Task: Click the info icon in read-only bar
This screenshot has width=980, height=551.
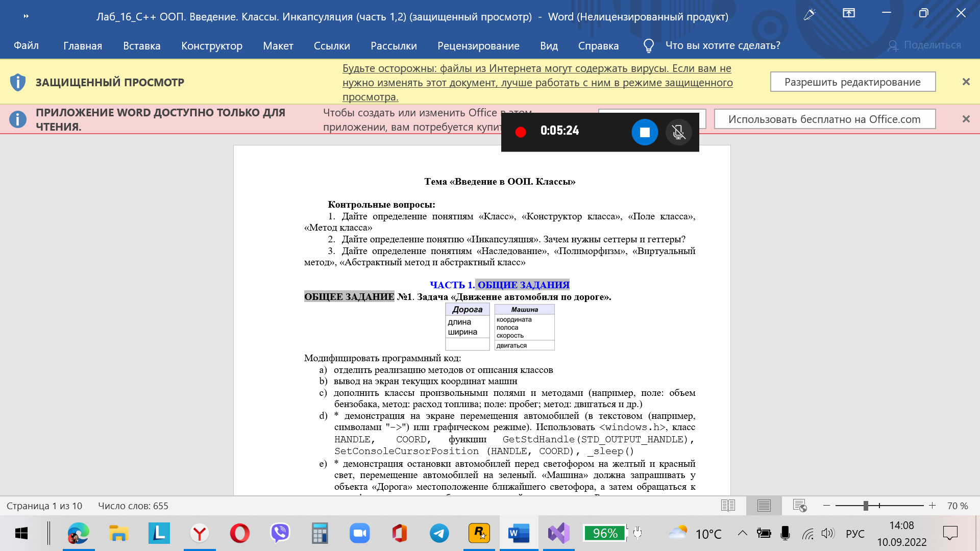Action: click(x=18, y=119)
